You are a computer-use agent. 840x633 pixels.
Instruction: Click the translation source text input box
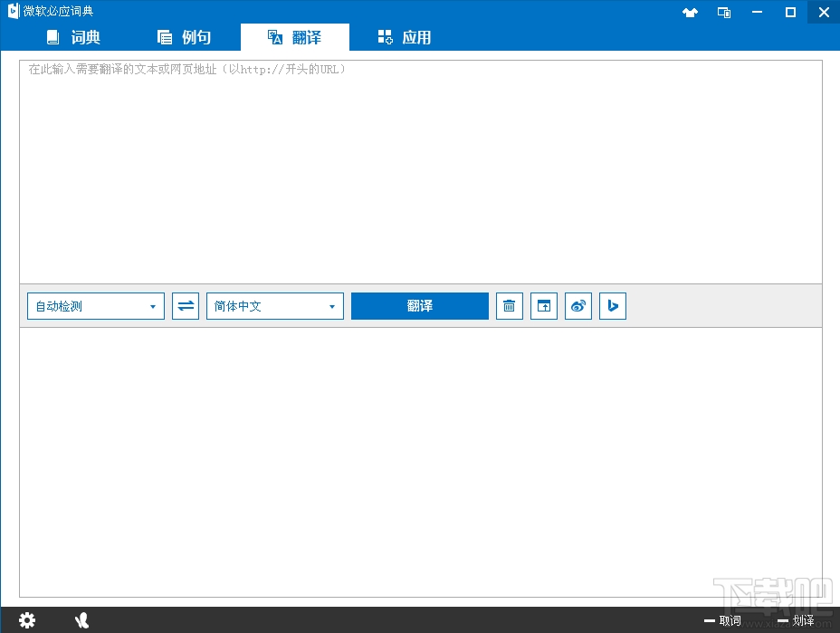(x=421, y=171)
